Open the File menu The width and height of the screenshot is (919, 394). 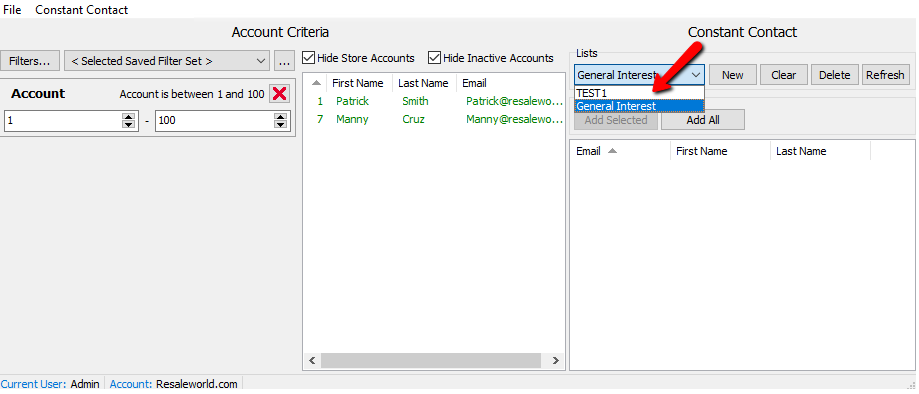[12, 10]
